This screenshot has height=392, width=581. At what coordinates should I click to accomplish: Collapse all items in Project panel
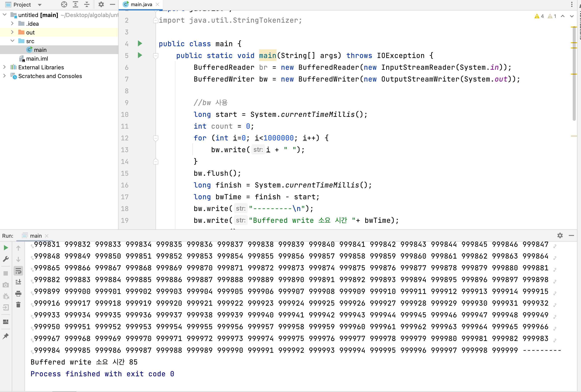point(87,5)
